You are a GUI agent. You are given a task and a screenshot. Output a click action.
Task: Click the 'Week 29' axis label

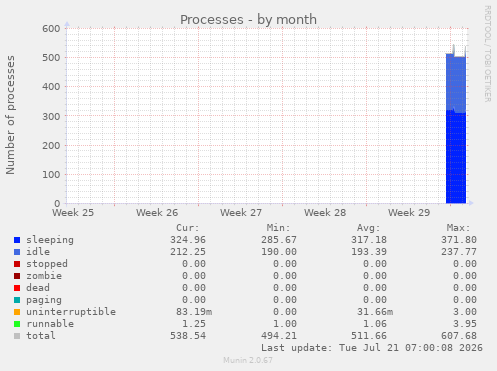coord(409,213)
